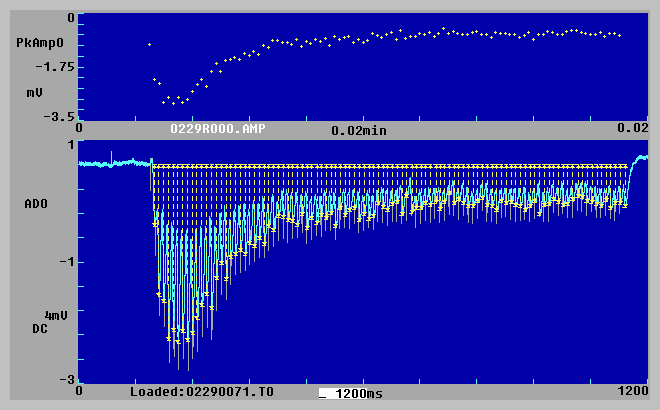Click the -3.5 lower axis limit
Screen dimensions: 660x410
(58, 116)
